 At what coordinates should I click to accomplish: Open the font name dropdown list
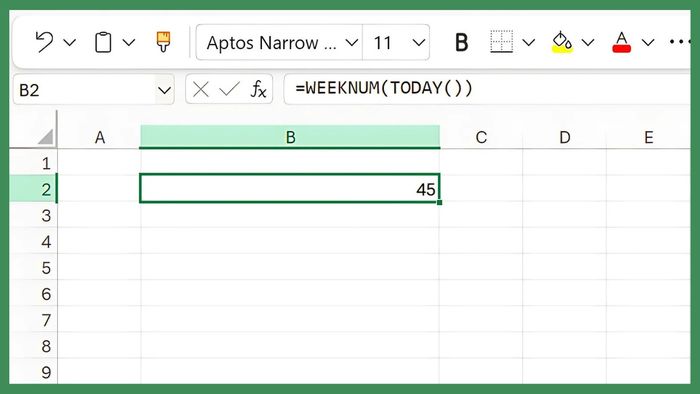[352, 43]
